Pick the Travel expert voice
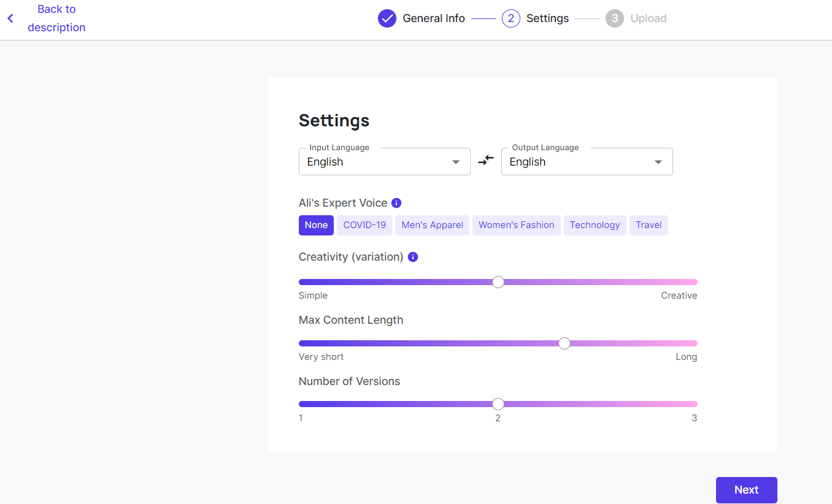 coord(649,225)
